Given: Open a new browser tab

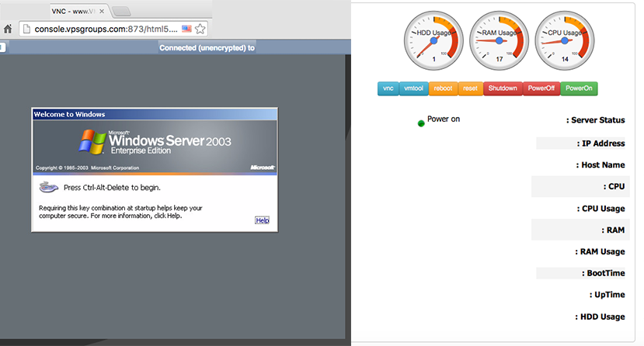Looking at the screenshot, I should click(x=122, y=11).
